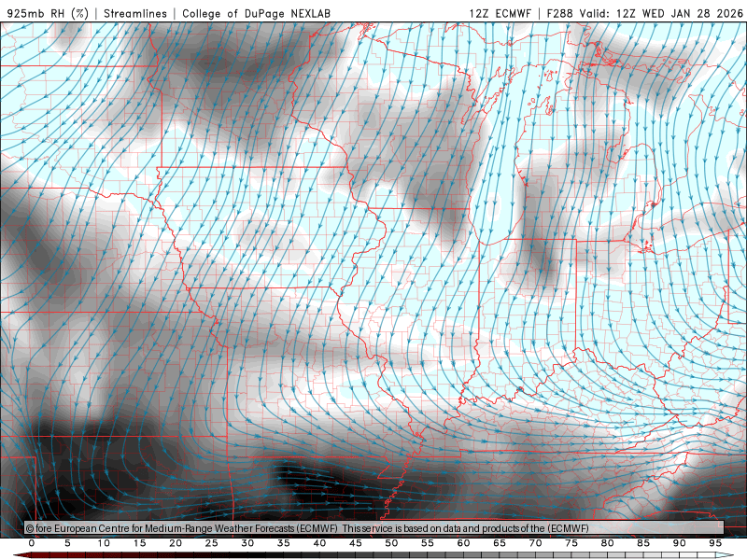Click the "80" tick label on the color scale
The height and width of the screenshot is (560, 747).
tap(608, 543)
